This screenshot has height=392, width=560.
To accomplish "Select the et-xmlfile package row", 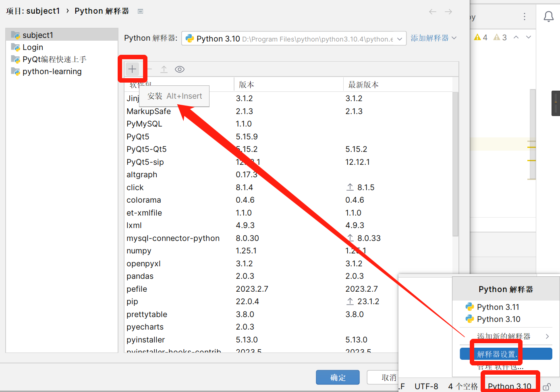I will pyautogui.click(x=288, y=213).
